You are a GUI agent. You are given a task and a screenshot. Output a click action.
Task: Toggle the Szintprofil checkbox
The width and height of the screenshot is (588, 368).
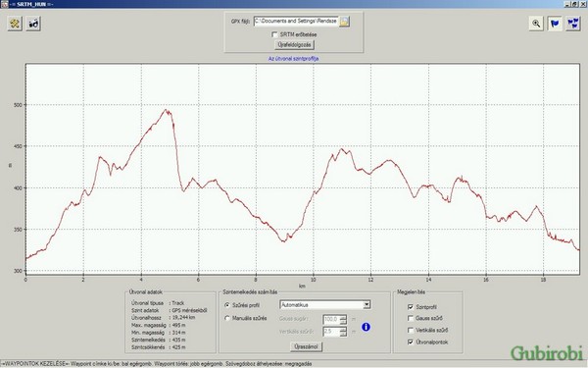pyautogui.click(x=411, y=307)
